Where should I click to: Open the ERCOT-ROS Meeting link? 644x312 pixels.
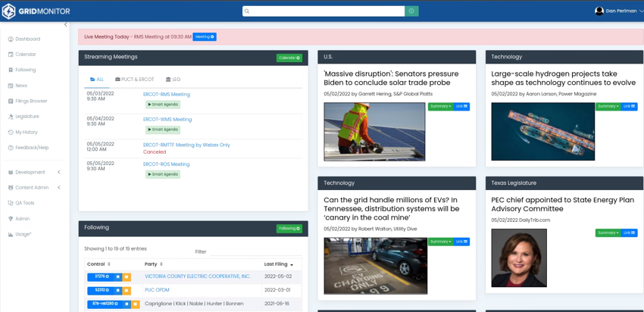167,164
